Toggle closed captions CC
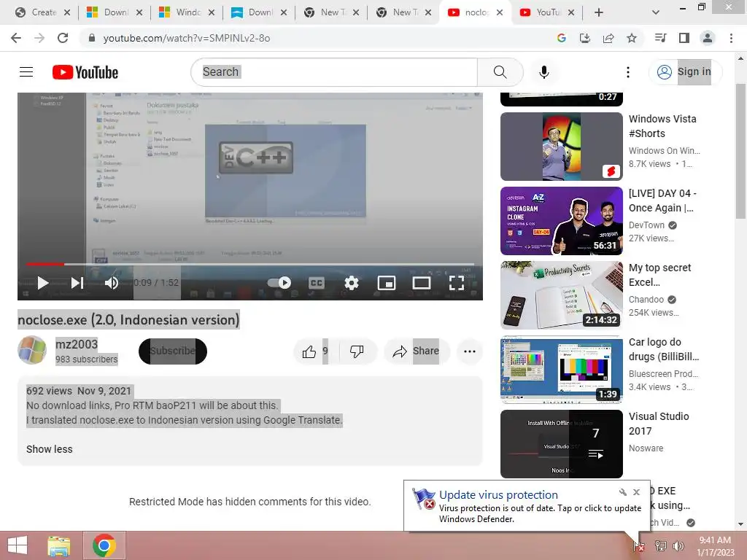This screenshot has height=560, width=747. point(317,283)
